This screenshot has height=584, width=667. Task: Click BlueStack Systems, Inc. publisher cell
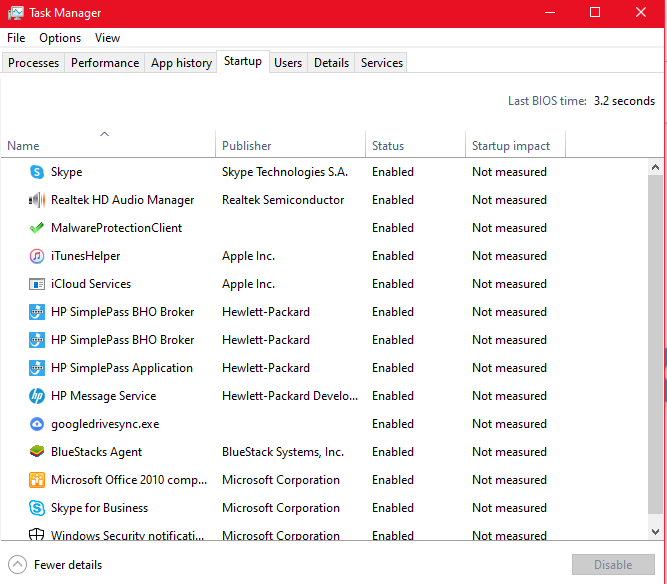283,452
